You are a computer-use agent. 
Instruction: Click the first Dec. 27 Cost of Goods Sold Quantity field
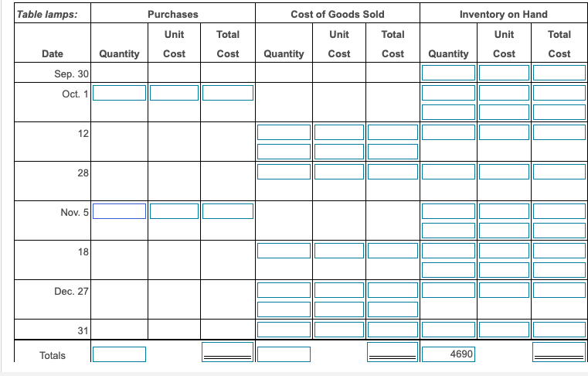point(284,290)
